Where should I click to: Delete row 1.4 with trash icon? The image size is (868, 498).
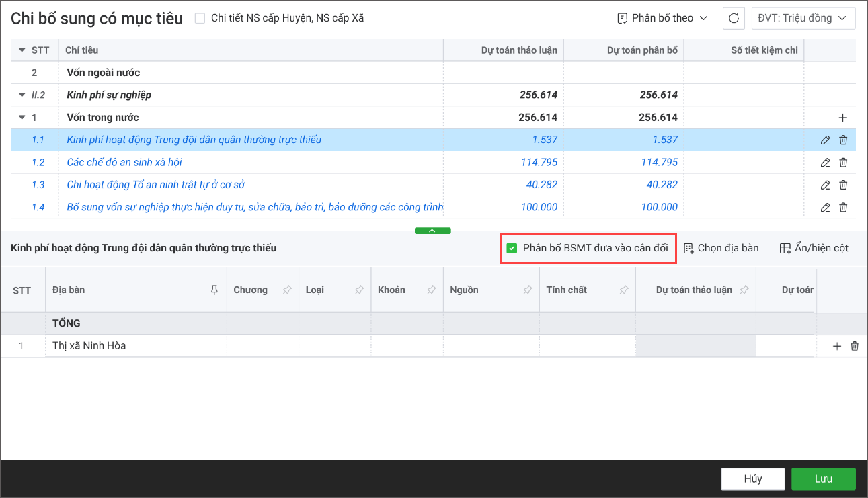(x=843, y=207)
